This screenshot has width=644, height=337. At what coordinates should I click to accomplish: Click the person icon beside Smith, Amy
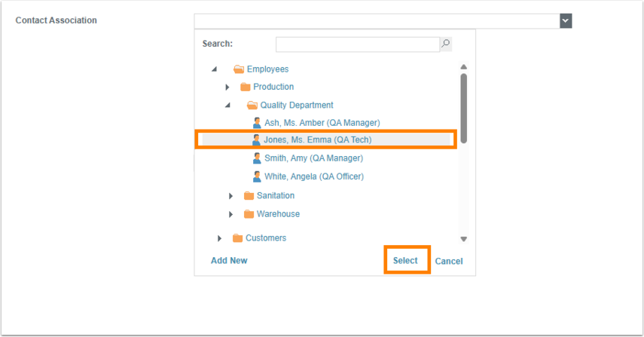(x=257, y=158)
